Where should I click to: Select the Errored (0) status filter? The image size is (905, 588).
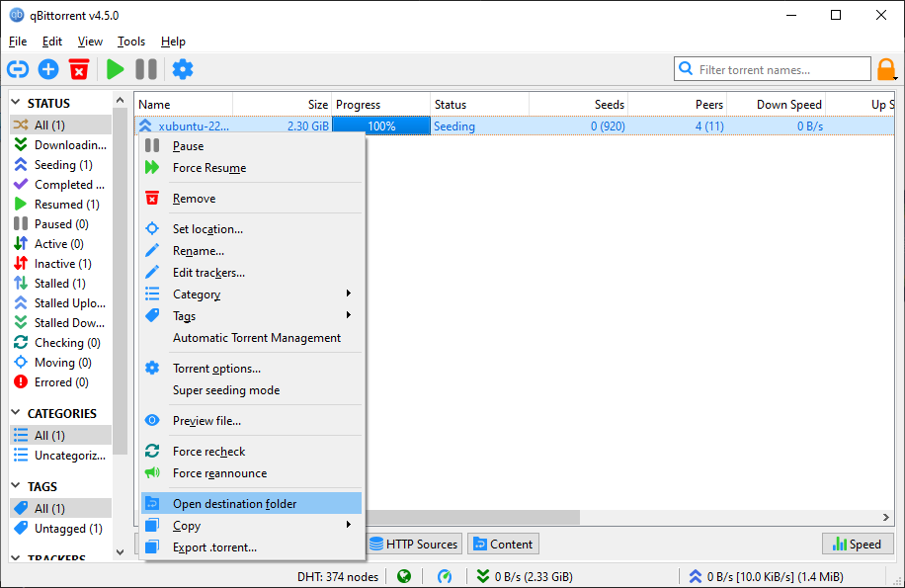pyautogui.click(x=61, y=382)
